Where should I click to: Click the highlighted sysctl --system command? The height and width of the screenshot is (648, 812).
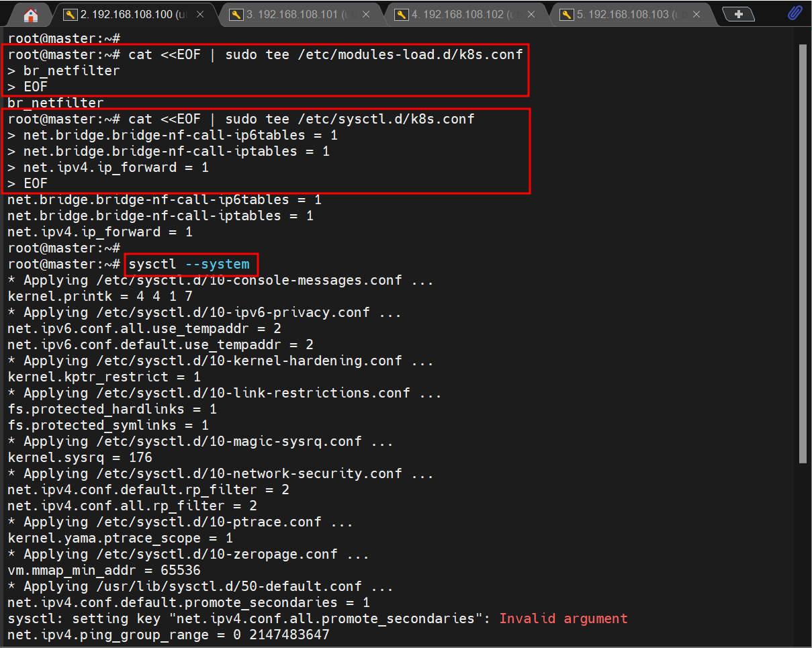tap(189, 265)
